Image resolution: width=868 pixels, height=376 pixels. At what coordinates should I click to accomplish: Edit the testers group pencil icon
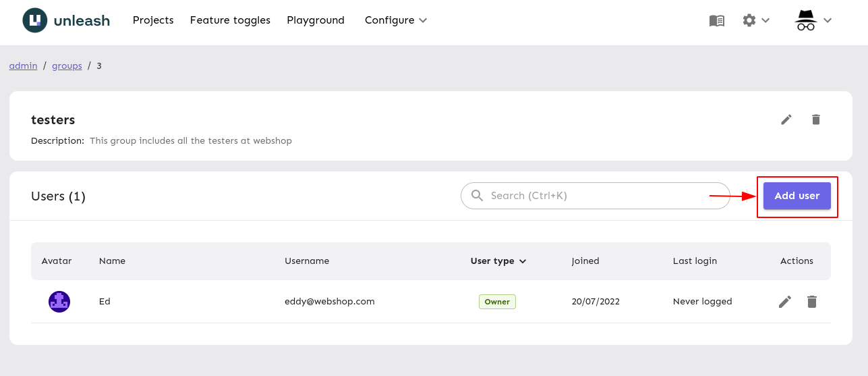pos(786,119)
